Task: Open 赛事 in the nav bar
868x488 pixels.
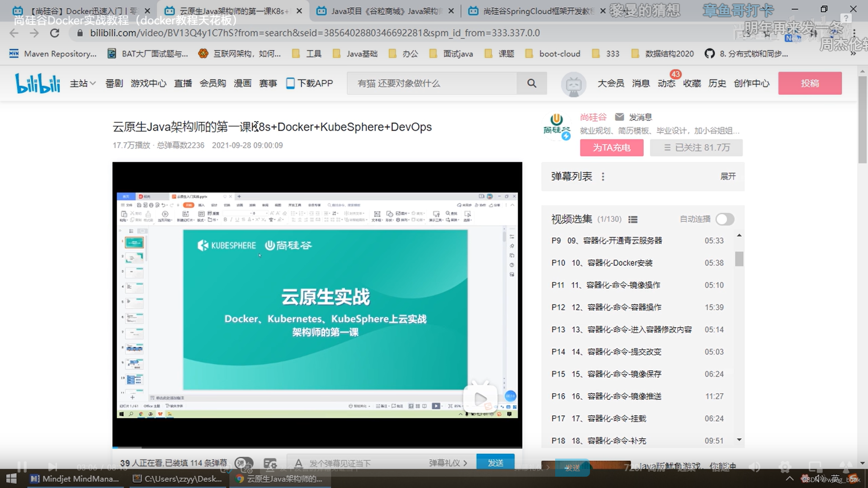Action: (268, 83)
